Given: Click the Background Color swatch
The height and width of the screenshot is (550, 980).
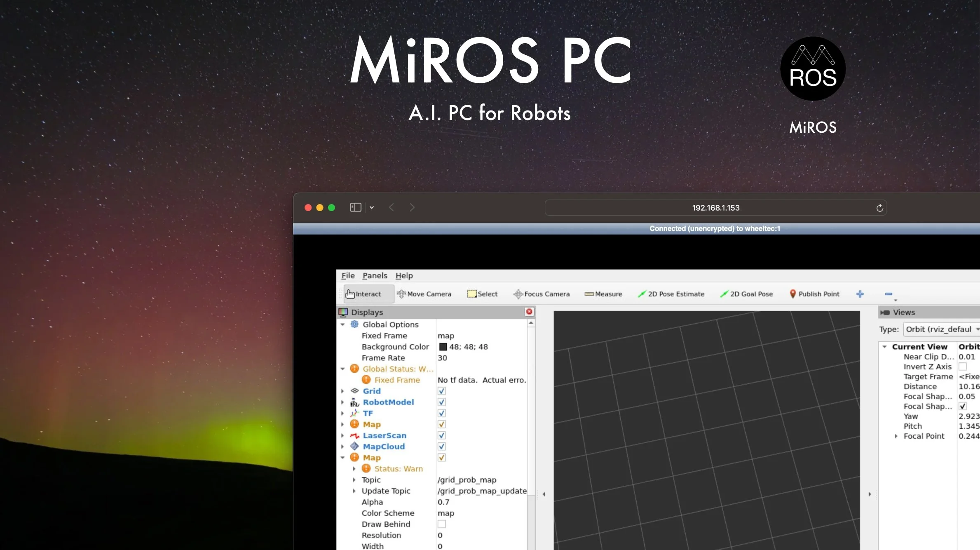Looking at the screenshot, I should pyautogui.click(x=443, y=347).
